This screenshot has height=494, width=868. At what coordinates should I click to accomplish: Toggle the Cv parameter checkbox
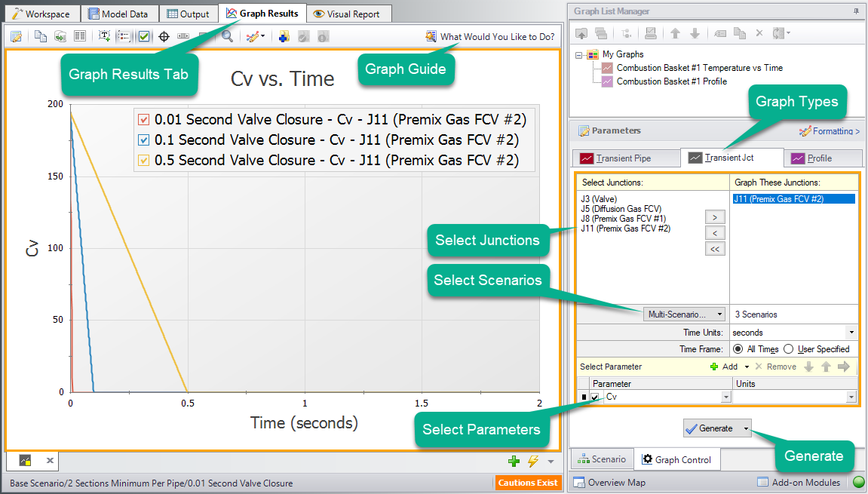(595, 397)
